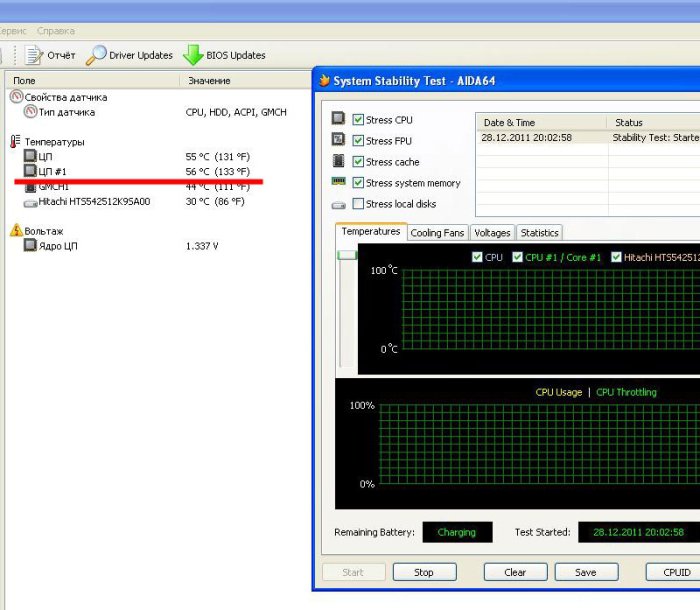700x610 pixels.
Task: Toggle the CPU #1 / Core #1 graph checkbox
Action: tap(517, 257)
